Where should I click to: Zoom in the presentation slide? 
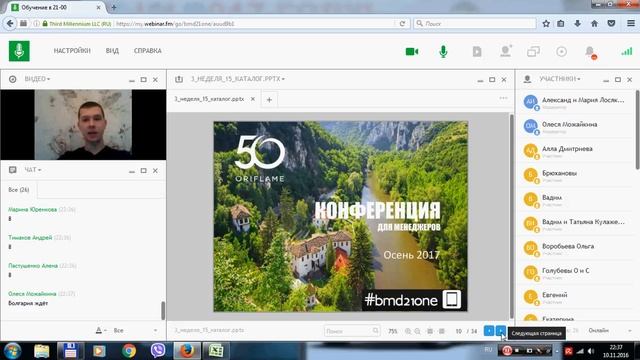[x=408, y=331]
